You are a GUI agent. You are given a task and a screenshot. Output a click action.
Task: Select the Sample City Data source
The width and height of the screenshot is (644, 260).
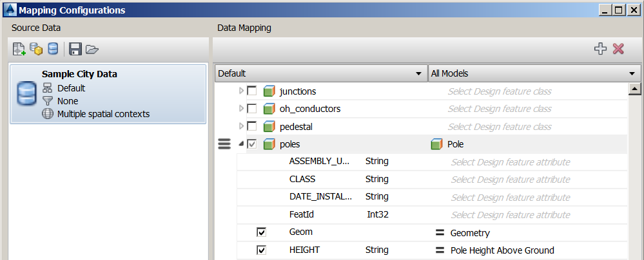click(108, 94)
